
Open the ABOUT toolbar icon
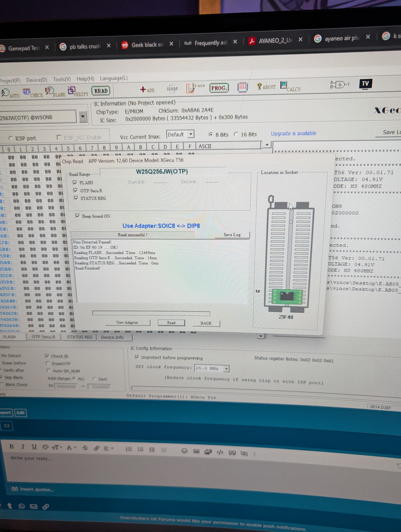[x=266, y=87]
